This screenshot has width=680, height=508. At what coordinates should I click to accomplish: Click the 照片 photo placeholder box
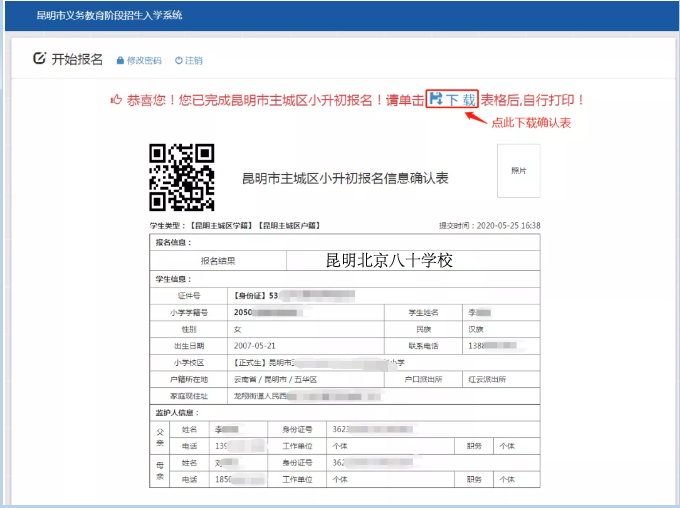click(518, 172)
